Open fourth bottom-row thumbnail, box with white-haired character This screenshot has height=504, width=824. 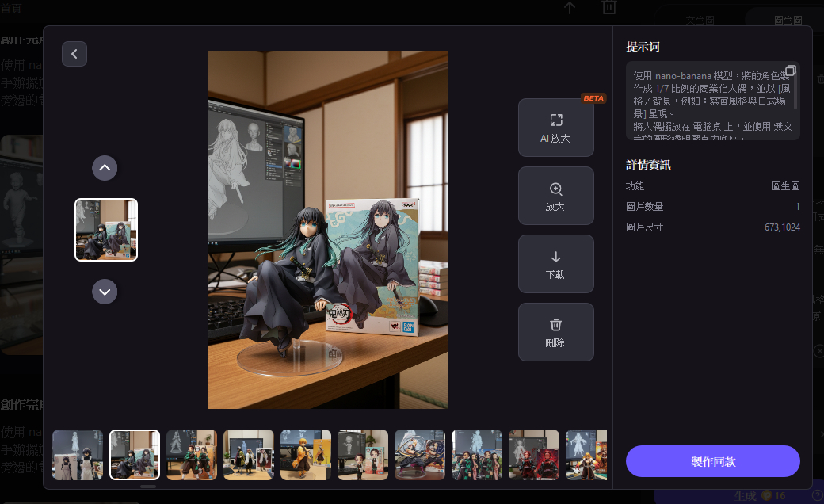(249, 455)
